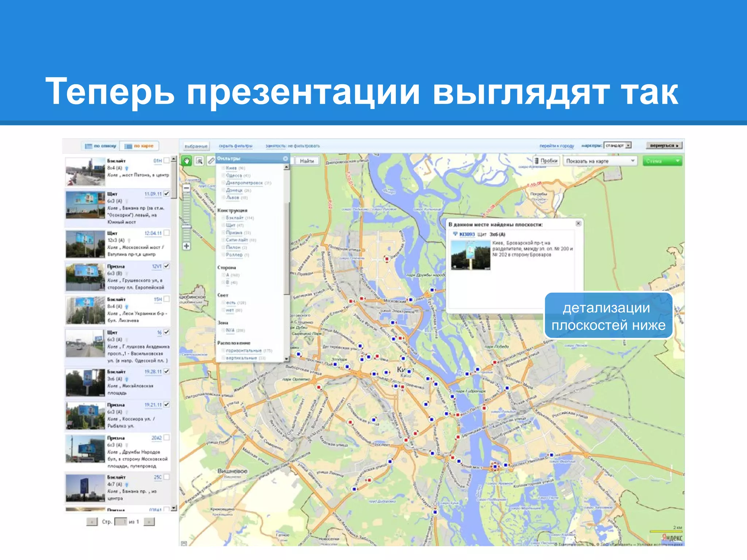
Task: Check the 15H Бэклайт row checkbox
Action: 166,299
